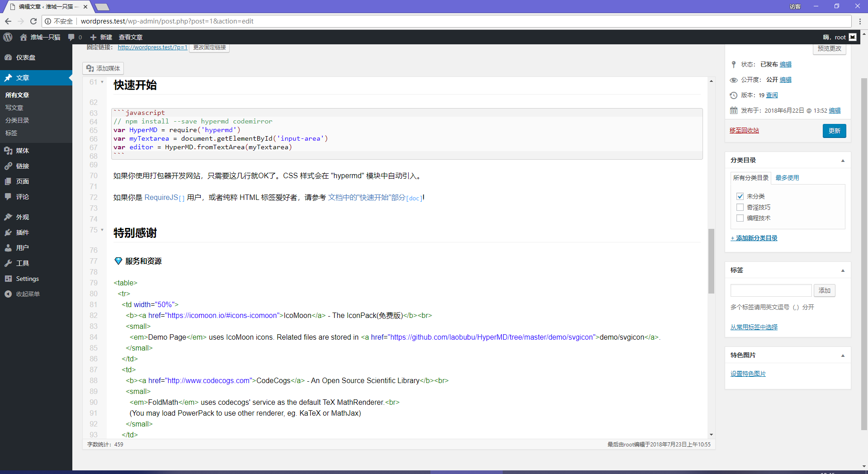Open 插件 plugins menu in sidebar
868x474 pixels.
22,232
